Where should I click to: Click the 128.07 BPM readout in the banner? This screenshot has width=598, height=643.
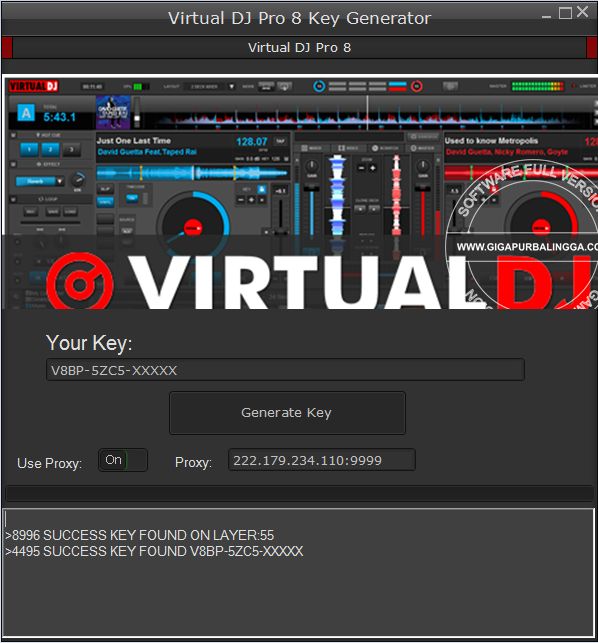click(251, 142)
